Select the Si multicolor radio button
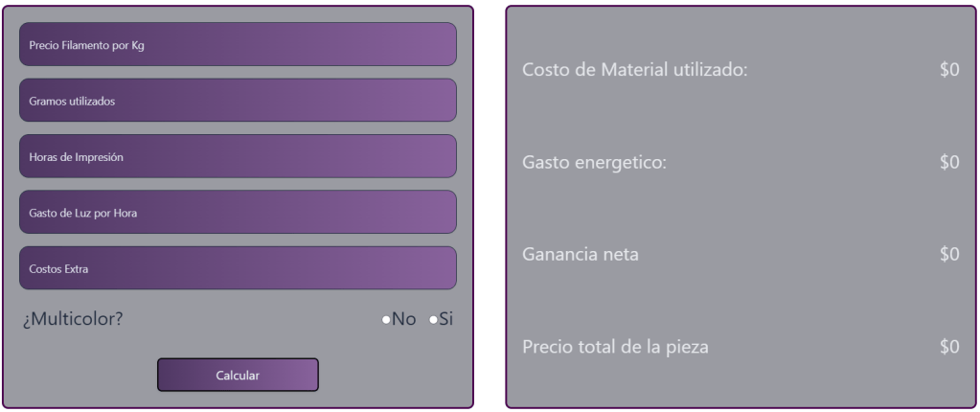Viewport: 980px width, 412px height. pyautogui.click(x=433, y=320)
